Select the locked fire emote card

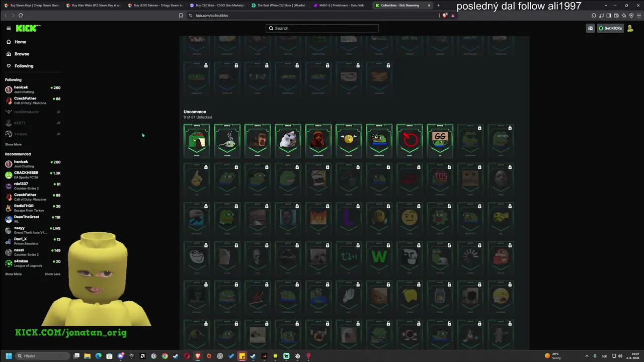[318, 219]
